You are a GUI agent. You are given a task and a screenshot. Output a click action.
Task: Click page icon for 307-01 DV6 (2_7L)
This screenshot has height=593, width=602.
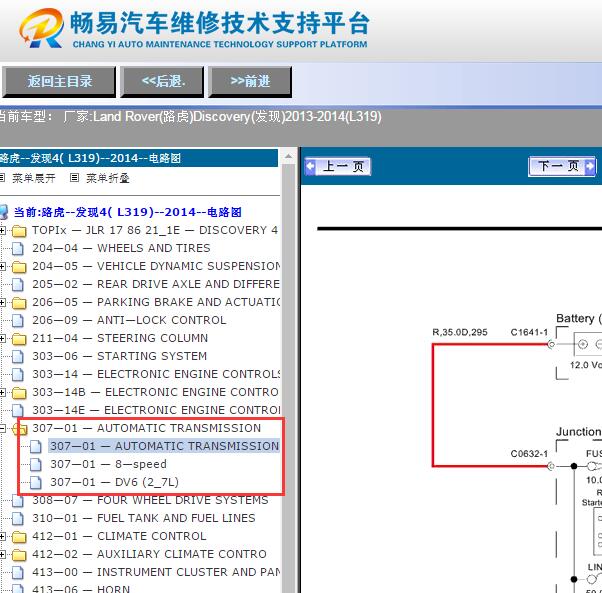[x=36, y=482]
